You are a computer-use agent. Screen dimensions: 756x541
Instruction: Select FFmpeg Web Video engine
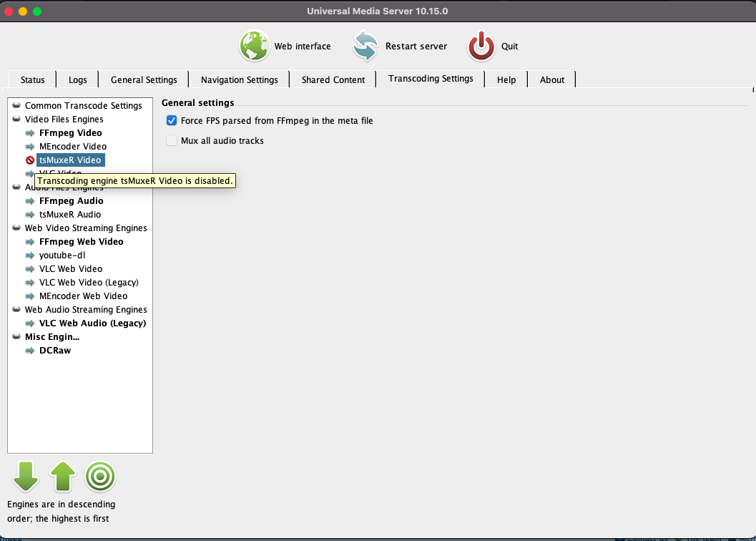[x=81, y=241]
